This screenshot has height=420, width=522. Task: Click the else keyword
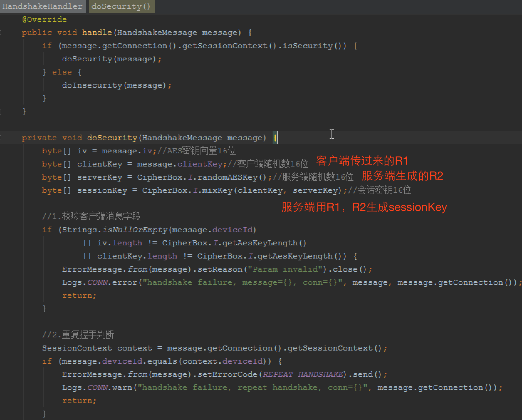tap(62, 72)
